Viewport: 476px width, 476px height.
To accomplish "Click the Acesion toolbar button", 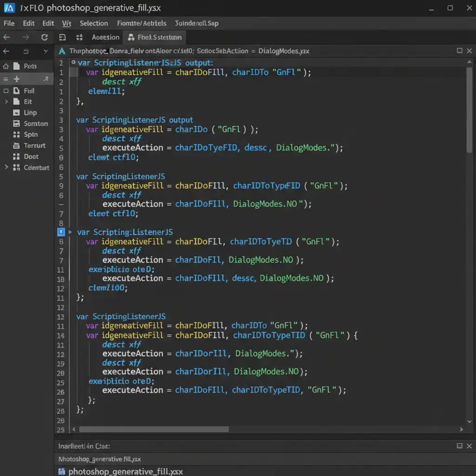I will coord(106,37).
